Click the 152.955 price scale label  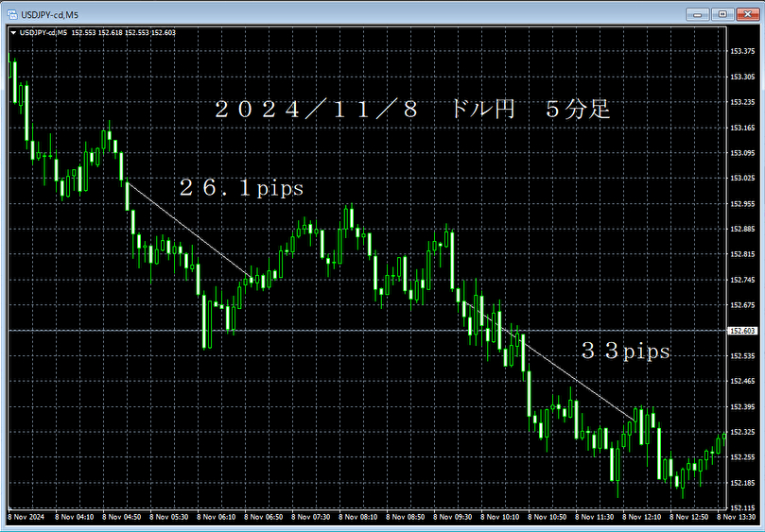742,204
